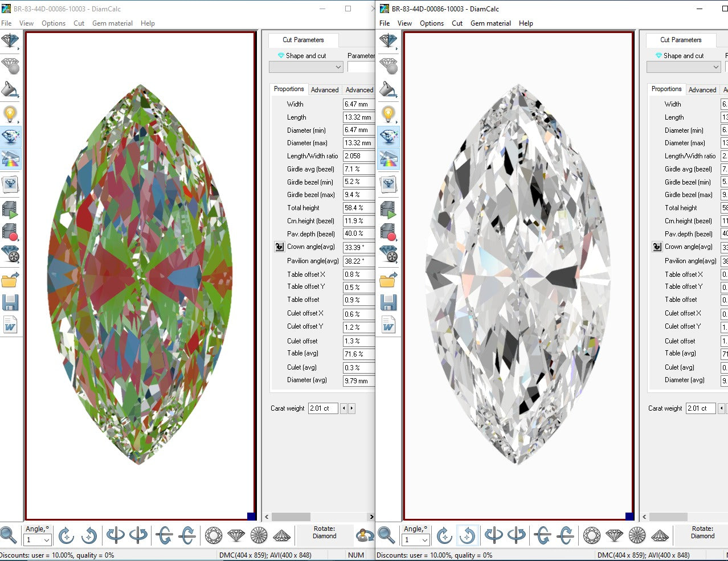
Task: Open the Shape and cut dropdown, left window
Action: 306,67
